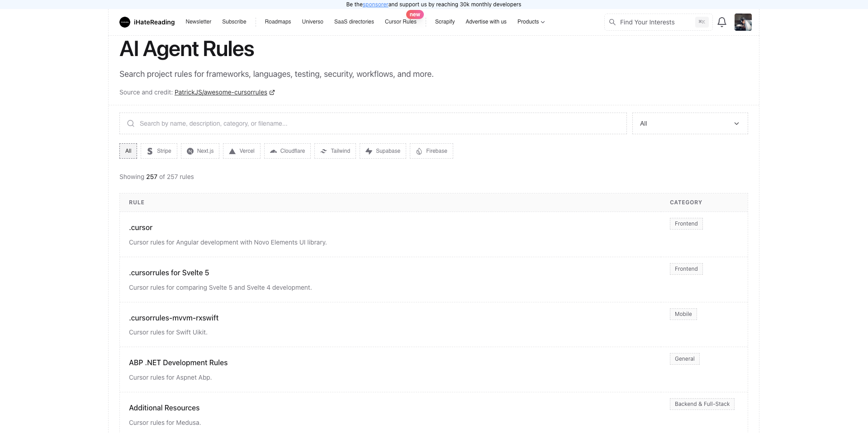
Task: Click the iHateReading brand name
Action: [154, 22]
